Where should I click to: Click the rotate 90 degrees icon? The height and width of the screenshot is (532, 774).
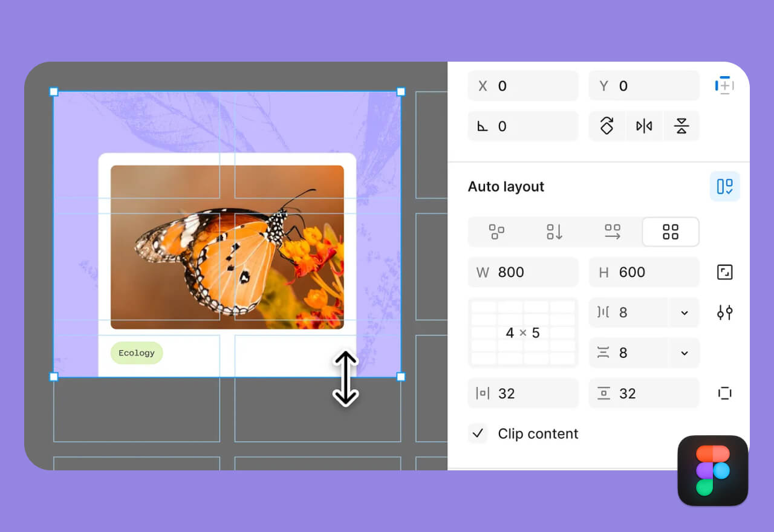click(x=607, y=126)
